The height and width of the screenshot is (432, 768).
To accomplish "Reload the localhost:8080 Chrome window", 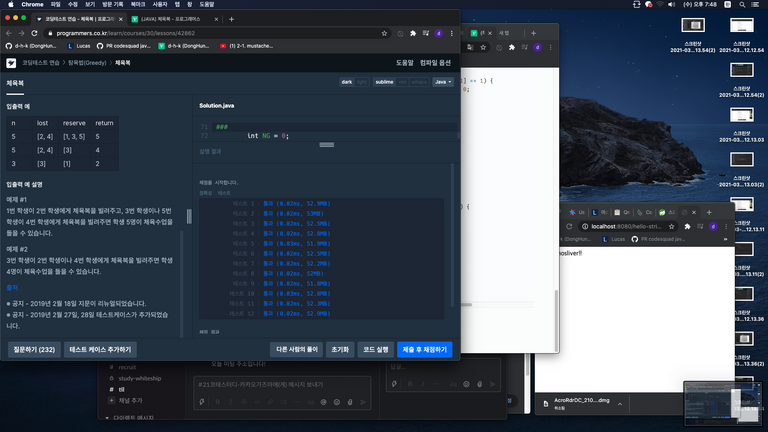I will point(569,226).
